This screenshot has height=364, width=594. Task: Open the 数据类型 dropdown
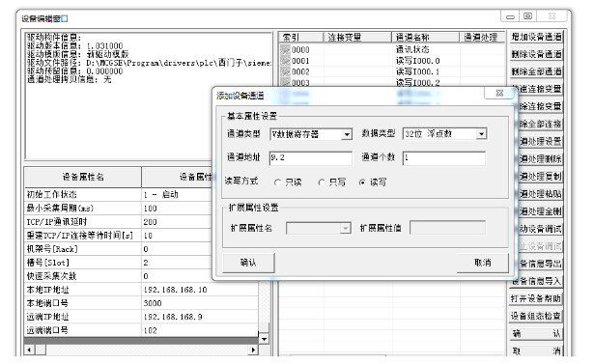tap(481, 133)
